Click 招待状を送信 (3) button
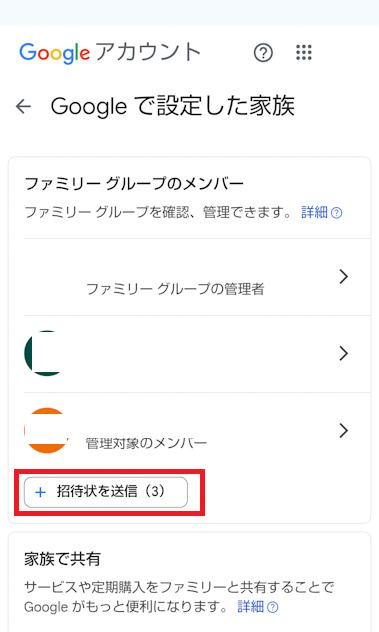The width and height of the screenshot is (379, 632). pos(106,492)
